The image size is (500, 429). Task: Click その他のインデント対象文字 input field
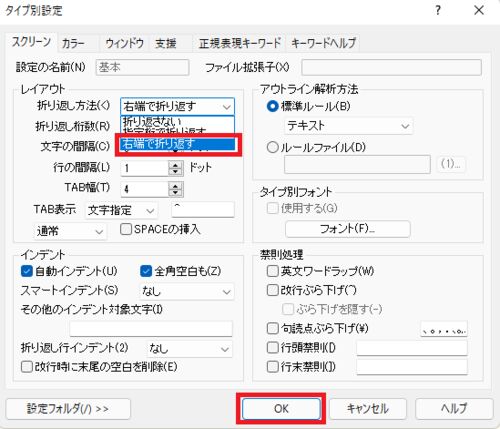[151, 329]
